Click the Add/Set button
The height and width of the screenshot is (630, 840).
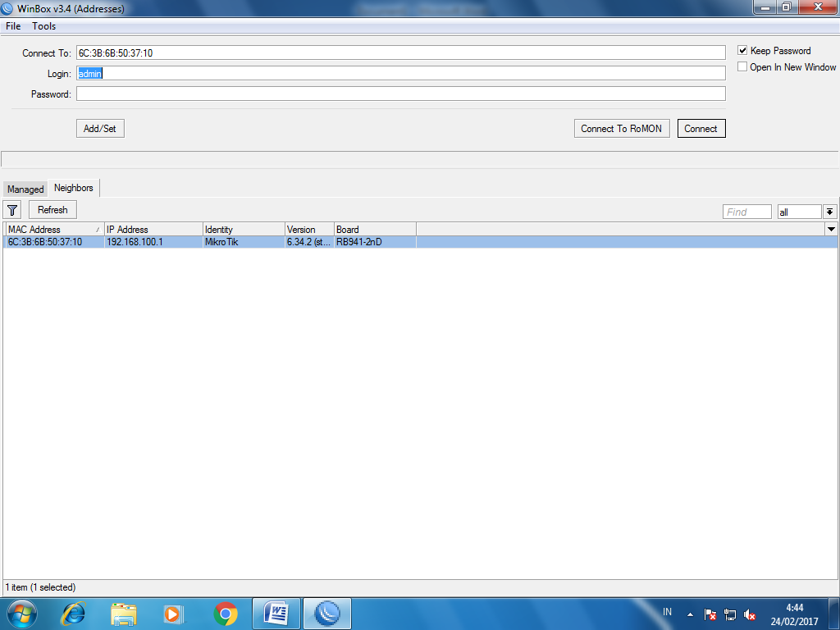click(x=100, y=129)
